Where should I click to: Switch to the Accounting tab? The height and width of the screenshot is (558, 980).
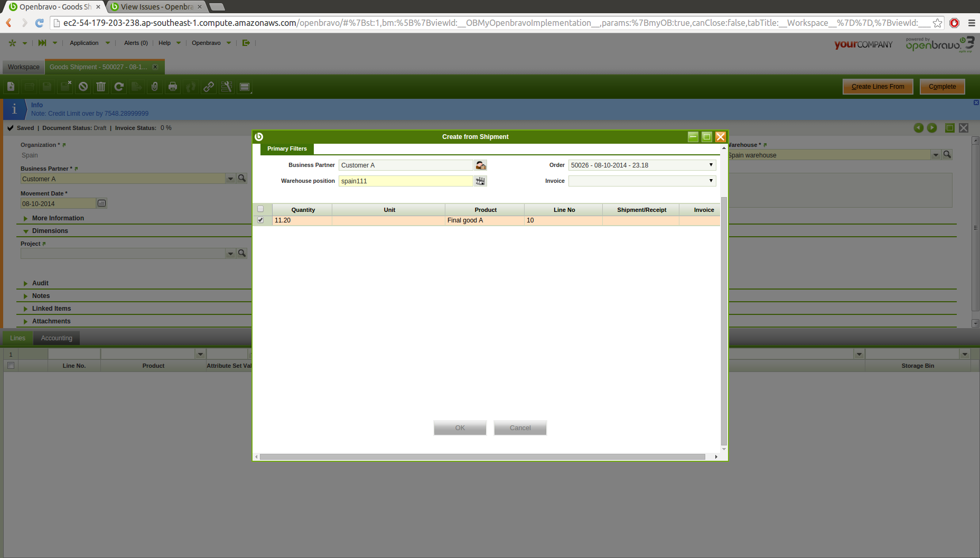point(57,338)
